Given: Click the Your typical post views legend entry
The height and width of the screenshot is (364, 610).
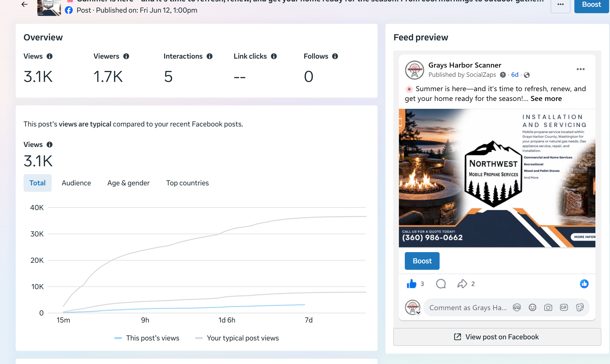Looking at the screenshot, I should [x=237, y=338].
